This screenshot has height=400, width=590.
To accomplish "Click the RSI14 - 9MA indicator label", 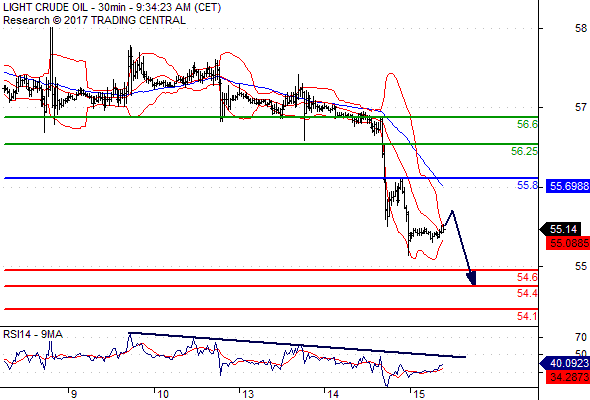I will 33,334.
